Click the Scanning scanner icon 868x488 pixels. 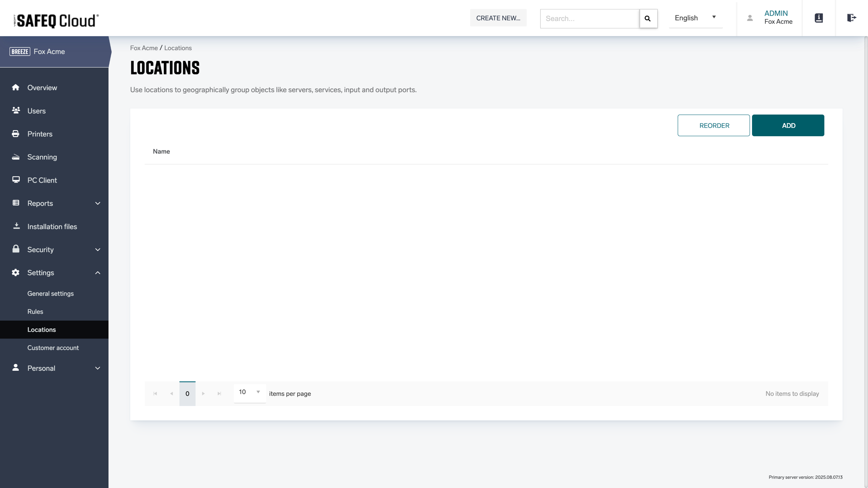(16, 157)
